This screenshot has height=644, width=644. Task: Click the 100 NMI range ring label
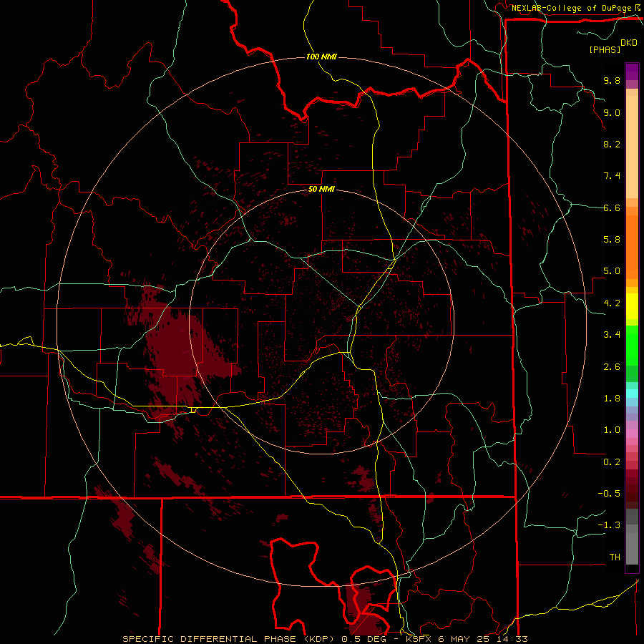click(321, 57)
